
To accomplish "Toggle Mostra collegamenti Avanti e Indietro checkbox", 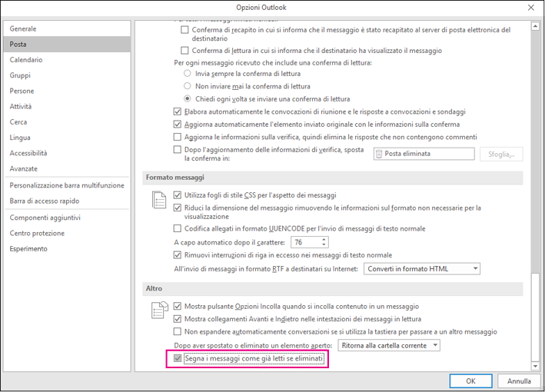I will [178, 319].
